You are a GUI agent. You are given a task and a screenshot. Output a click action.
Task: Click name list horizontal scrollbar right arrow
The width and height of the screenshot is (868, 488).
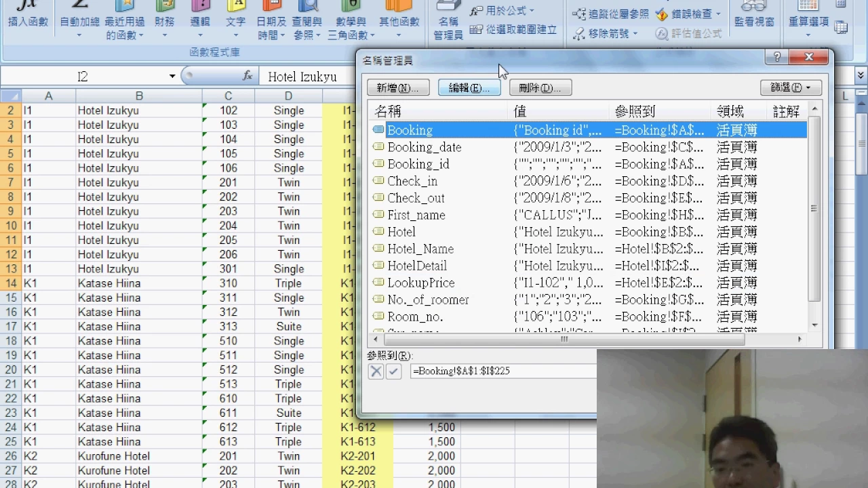pyautogui.click(x=800, y=339)
